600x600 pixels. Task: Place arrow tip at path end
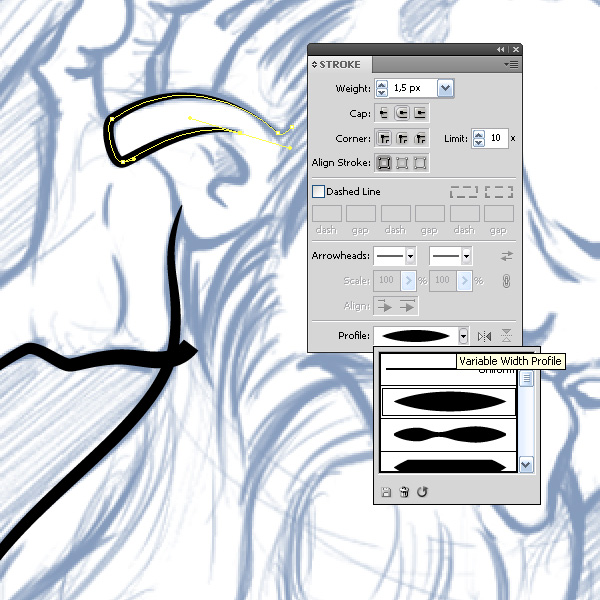tap(407, 307)
